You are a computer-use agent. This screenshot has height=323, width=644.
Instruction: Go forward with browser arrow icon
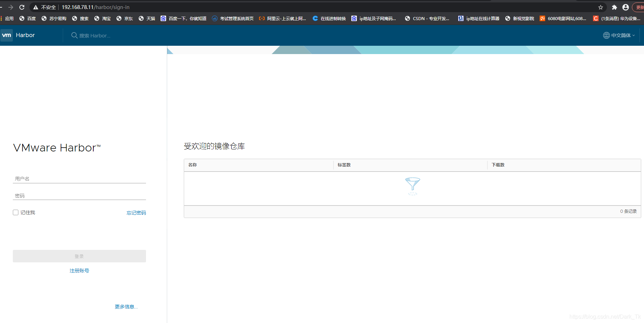[x=11, y=7]
